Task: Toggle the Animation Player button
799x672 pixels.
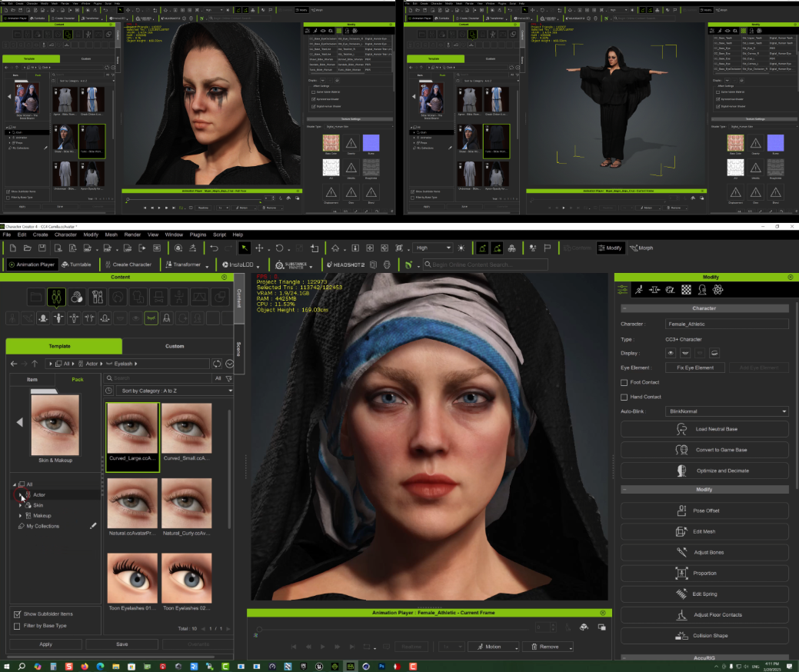Action: click(x=32, y=264)
